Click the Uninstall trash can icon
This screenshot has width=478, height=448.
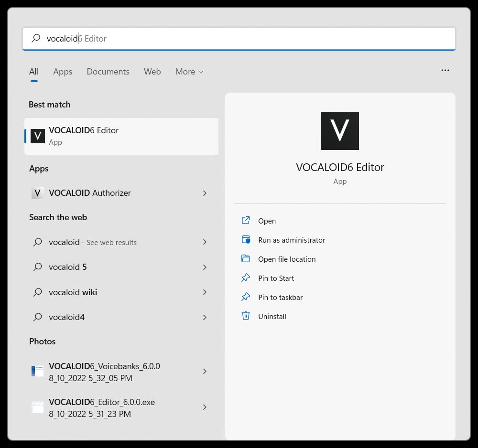246,316
